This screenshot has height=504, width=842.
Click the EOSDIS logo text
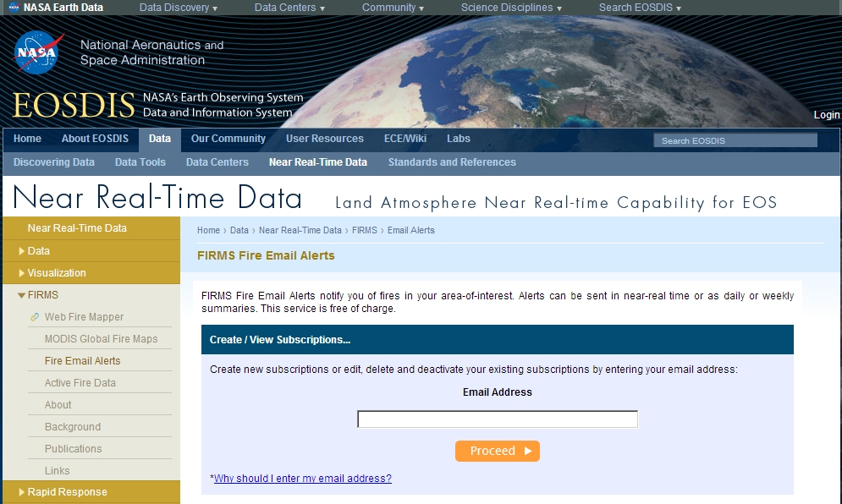click(74, 105)
